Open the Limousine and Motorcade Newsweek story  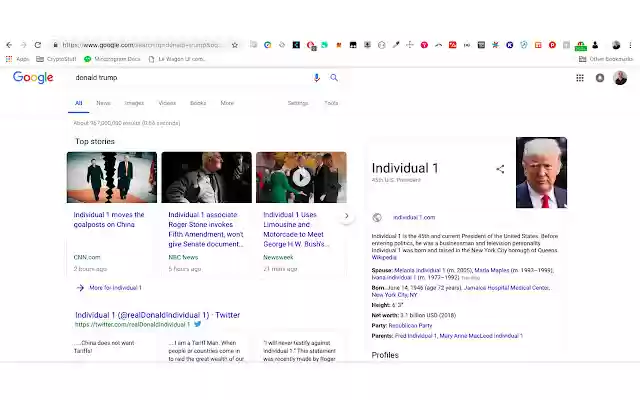[x=296, y=229]
